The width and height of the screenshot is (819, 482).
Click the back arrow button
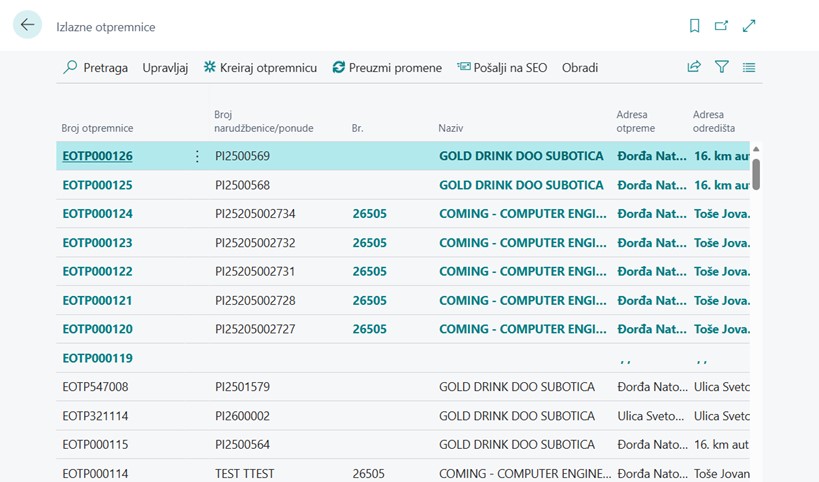(x=27, y=26)
